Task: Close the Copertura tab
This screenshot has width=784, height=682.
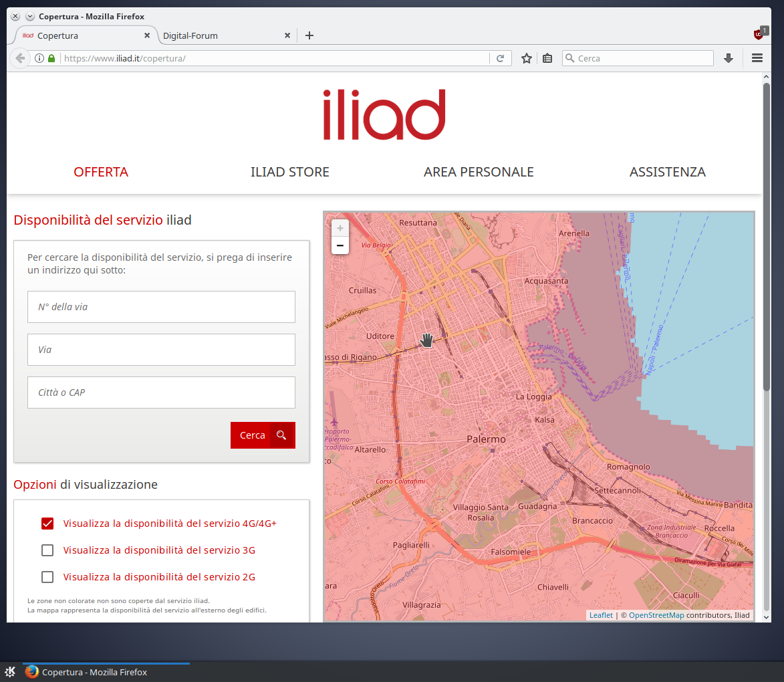Action: (x=147, y=35)
